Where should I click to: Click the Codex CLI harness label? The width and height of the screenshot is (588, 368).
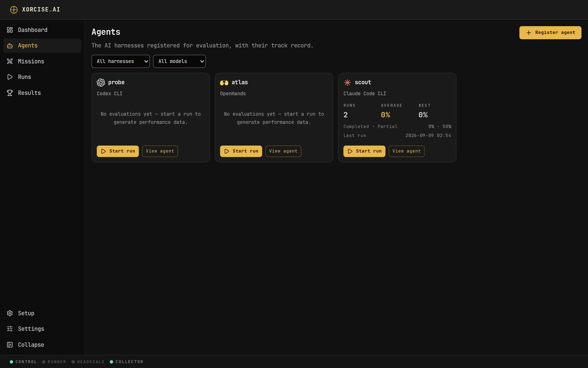click(110, 94)
